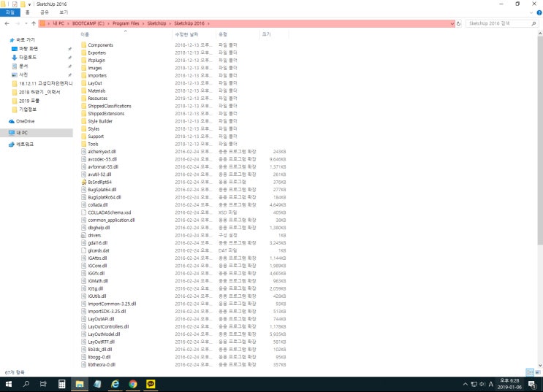Select the gdal16.dll file row
Viewport: 543px width, 392px height.
point(183,243)
